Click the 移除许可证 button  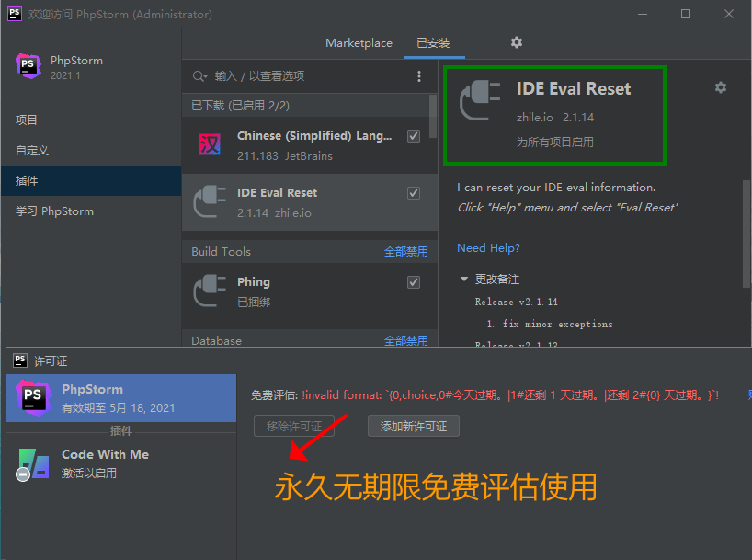(x=294, y=426)
